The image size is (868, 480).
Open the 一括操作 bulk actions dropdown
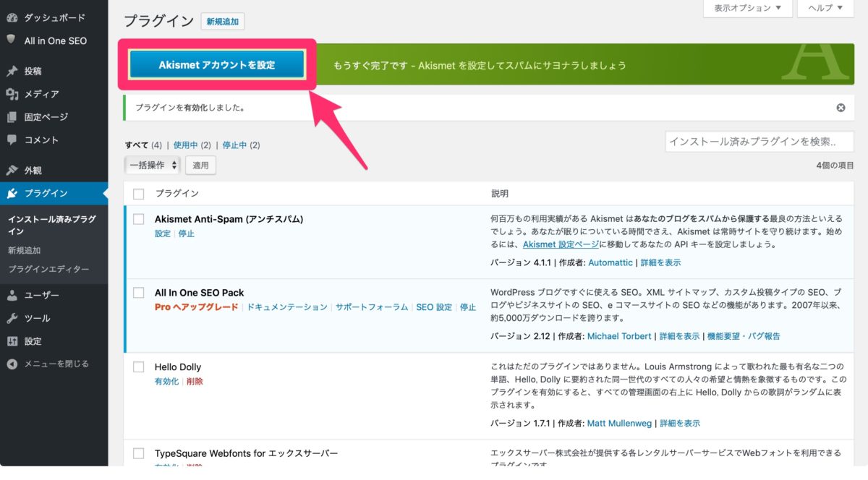pyautogui.click(x=152, y=166)
